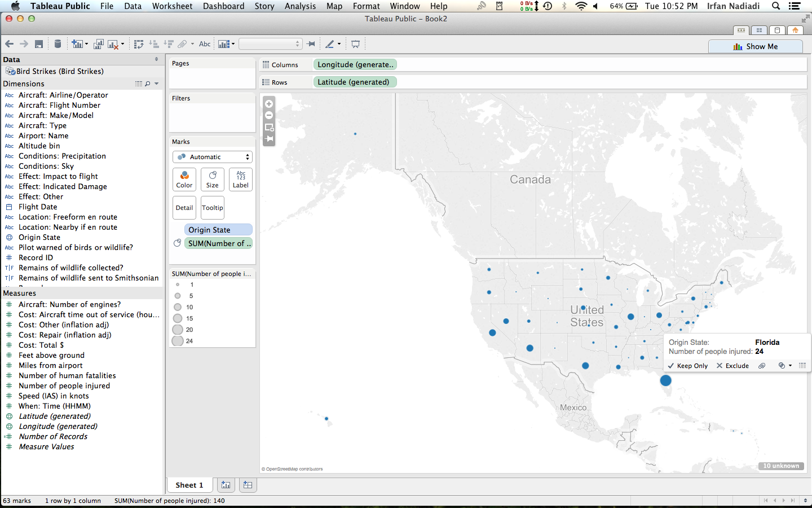The image size is (812, 508).
Task: Select the Bird Strikes data source
Action: coord(60,71)
